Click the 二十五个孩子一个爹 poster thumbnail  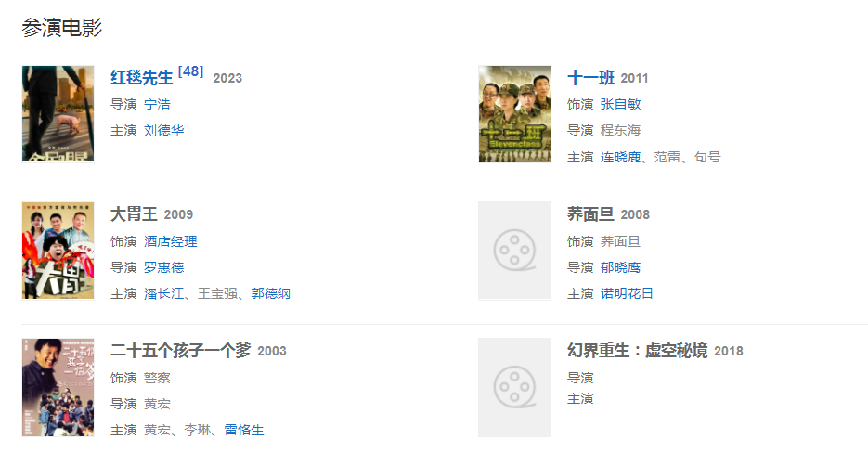[x=58, y=387]
